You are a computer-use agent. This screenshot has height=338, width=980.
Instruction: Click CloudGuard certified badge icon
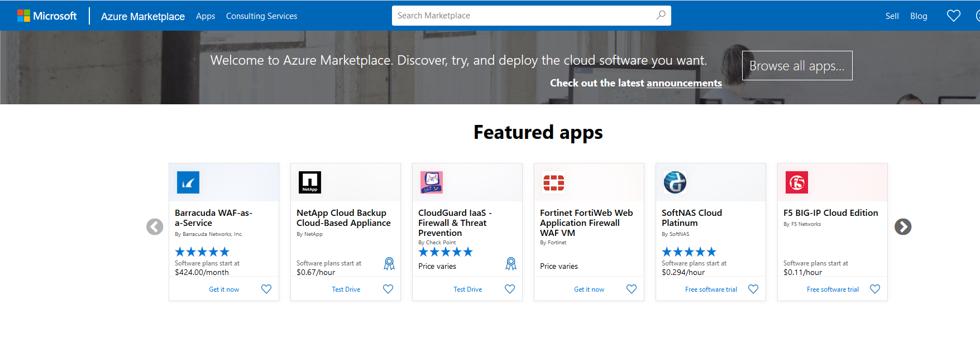(511, 264)
